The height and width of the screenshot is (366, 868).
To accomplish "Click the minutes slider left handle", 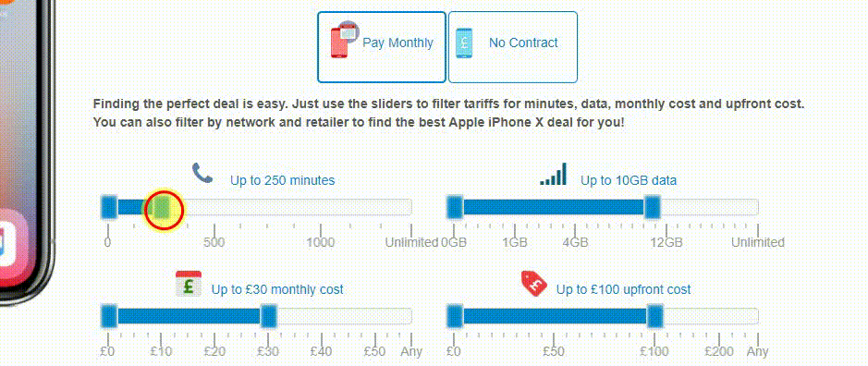I will [110, 207].
